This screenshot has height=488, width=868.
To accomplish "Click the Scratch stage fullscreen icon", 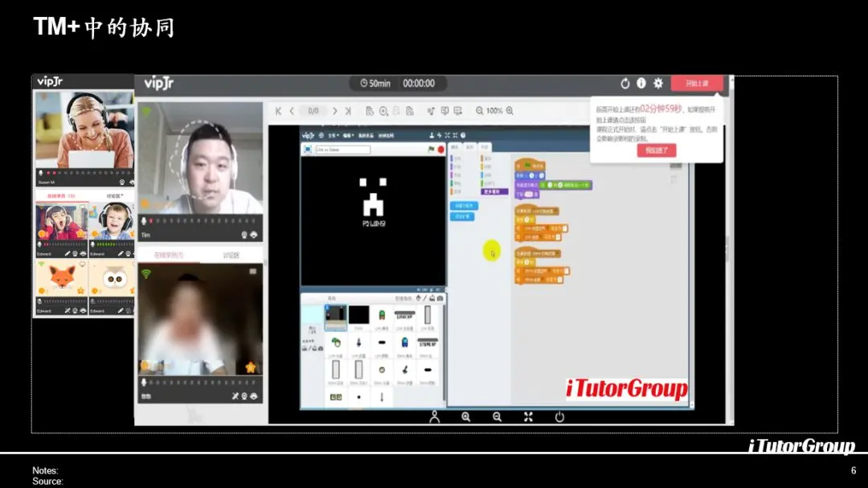I will coord(307,150).
